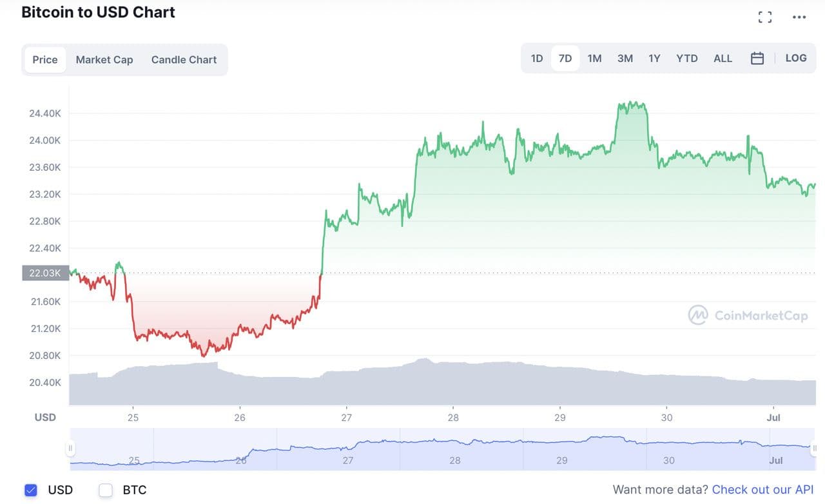Image resolution: width=825 pixels, height=504 pixels.
Task: Select the Price tab
Action: pyautogui.click(x=45, y=60)
